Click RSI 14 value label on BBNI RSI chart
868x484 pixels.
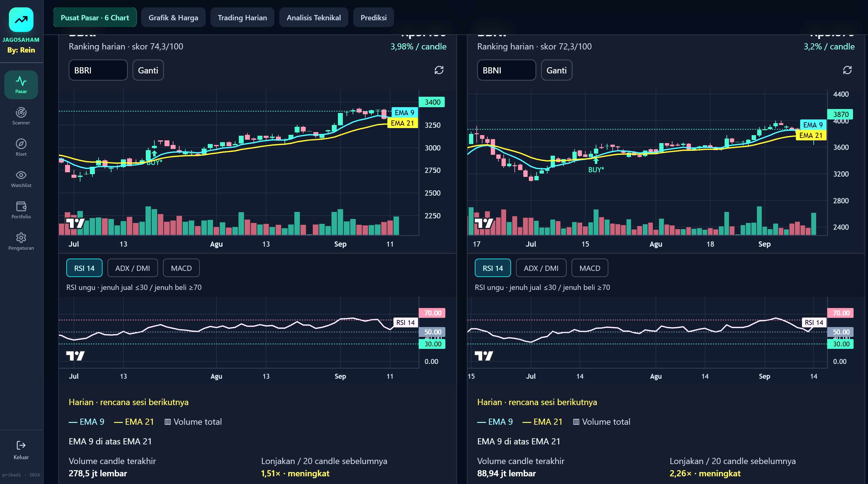coord(814,322)
